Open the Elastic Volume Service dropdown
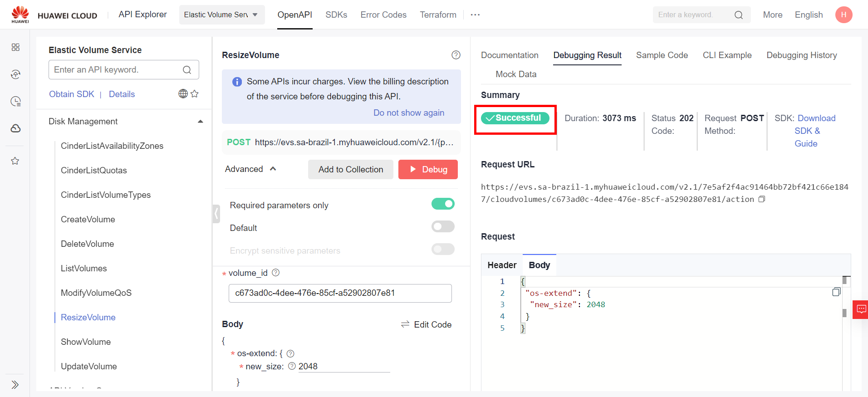This screenshot has height=397, width=868. coord(221,15)
